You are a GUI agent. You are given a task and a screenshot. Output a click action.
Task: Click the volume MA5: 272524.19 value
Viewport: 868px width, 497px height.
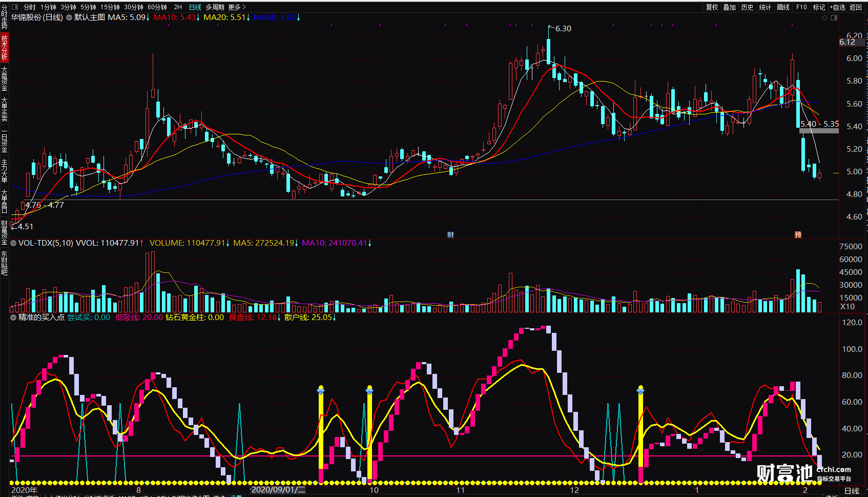264,243
